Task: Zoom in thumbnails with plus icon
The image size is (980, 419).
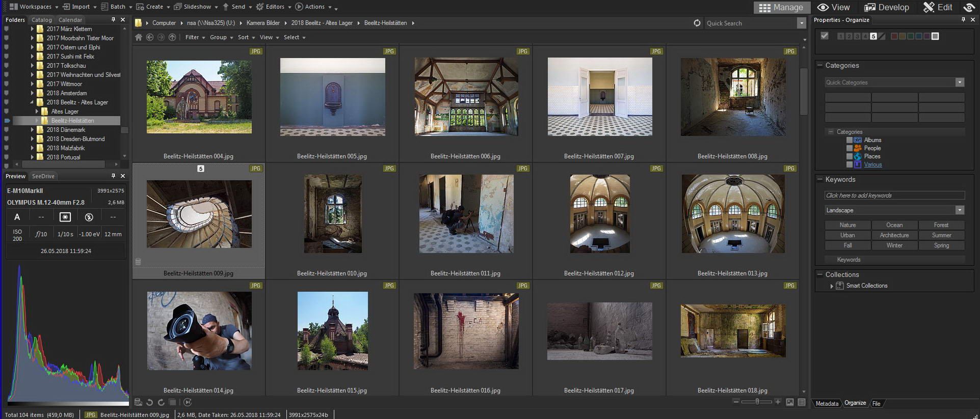Action: click(x=778, y=402)
